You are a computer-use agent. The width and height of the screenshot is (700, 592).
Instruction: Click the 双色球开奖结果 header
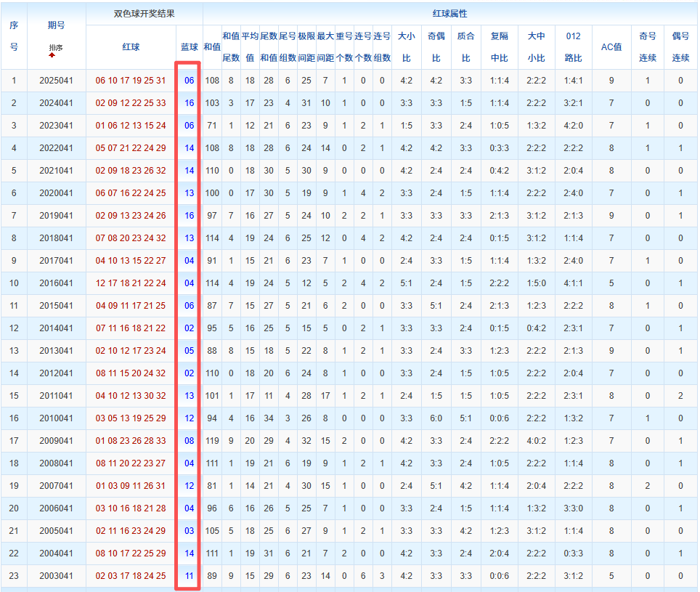pos(144,14)
